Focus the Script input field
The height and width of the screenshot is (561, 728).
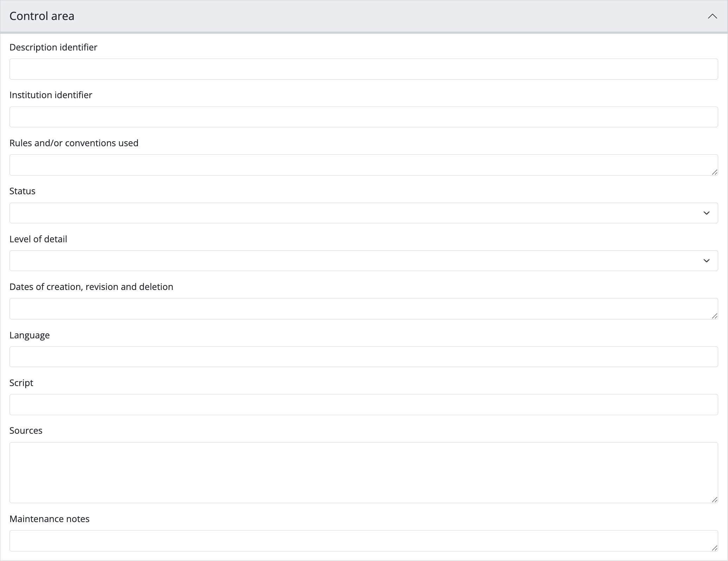[x=363, y=405]
